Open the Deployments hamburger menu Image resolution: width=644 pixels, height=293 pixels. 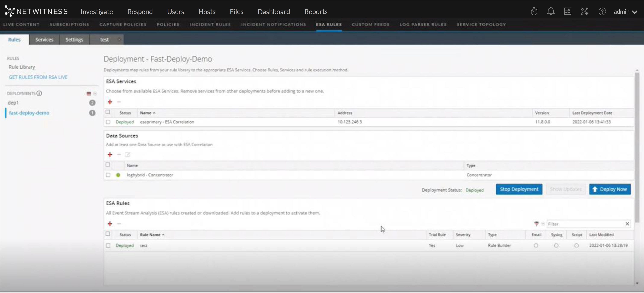(x=88, y=93)
